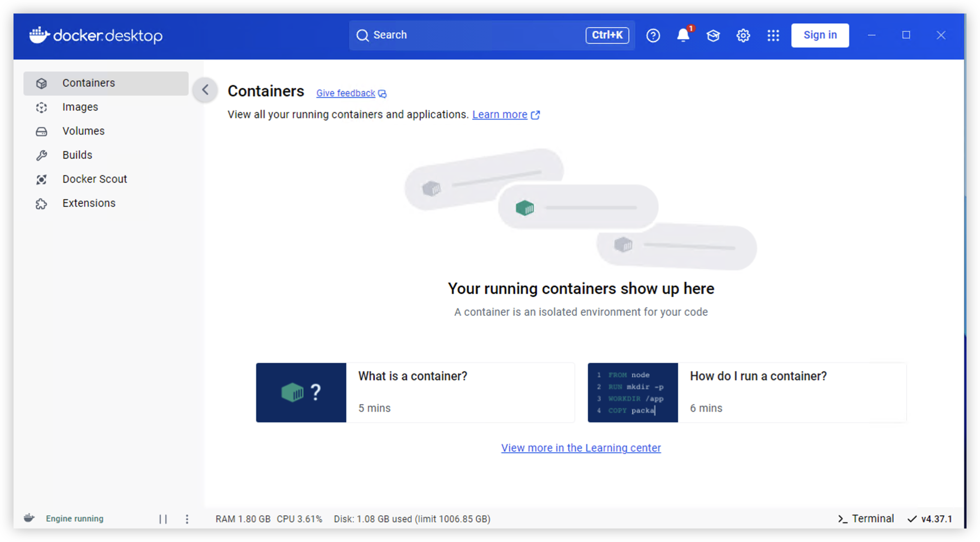980x542 pixels.
Task: Click the Extensions puzzle piece icon
Action: (x=42, y=204)
